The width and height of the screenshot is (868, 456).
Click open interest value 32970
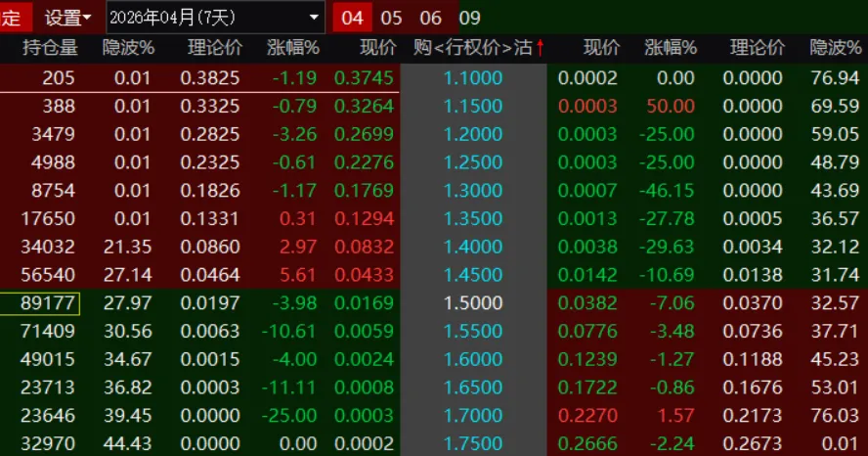(47, 444)
